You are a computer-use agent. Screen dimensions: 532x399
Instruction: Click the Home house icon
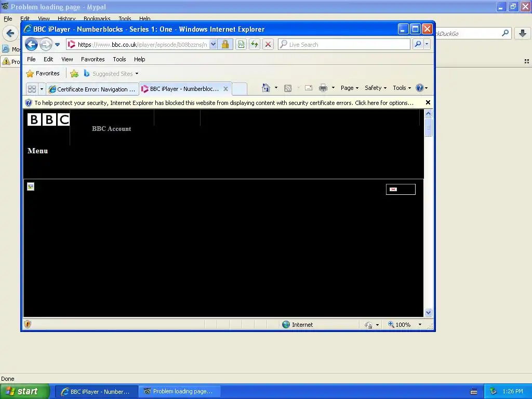pos(265,88)
